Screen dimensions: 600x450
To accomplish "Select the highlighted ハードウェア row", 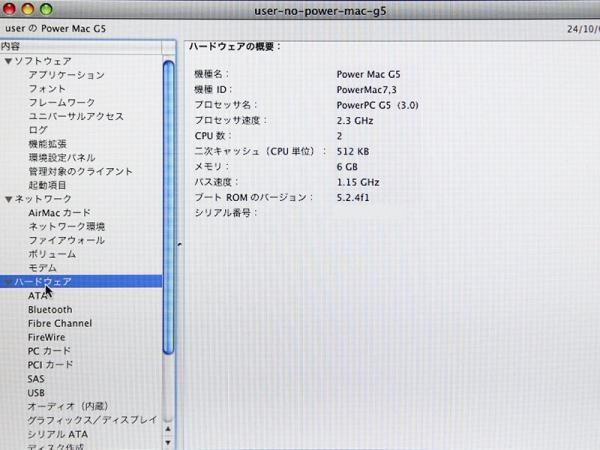I will tap(81, 282).
